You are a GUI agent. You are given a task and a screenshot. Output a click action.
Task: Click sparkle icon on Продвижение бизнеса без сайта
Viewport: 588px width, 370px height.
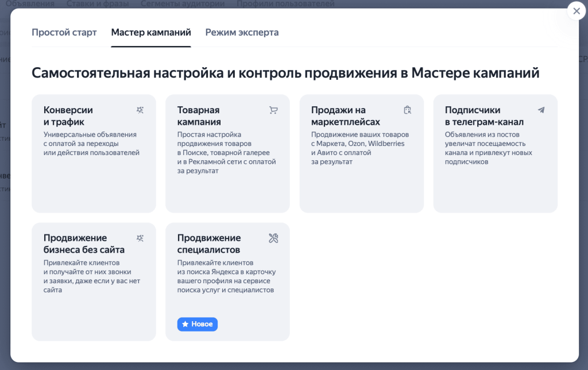140,238
